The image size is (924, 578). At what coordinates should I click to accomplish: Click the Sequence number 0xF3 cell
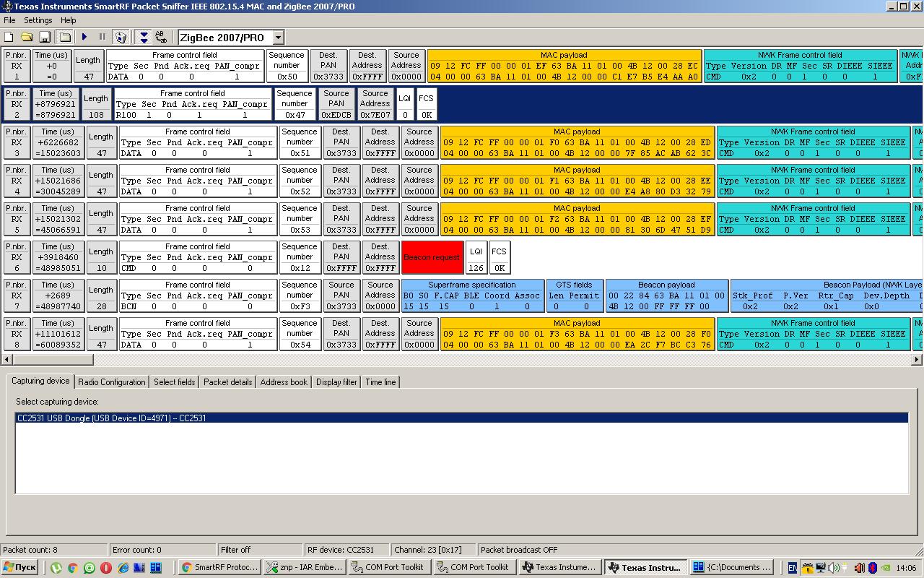point(300,296)
